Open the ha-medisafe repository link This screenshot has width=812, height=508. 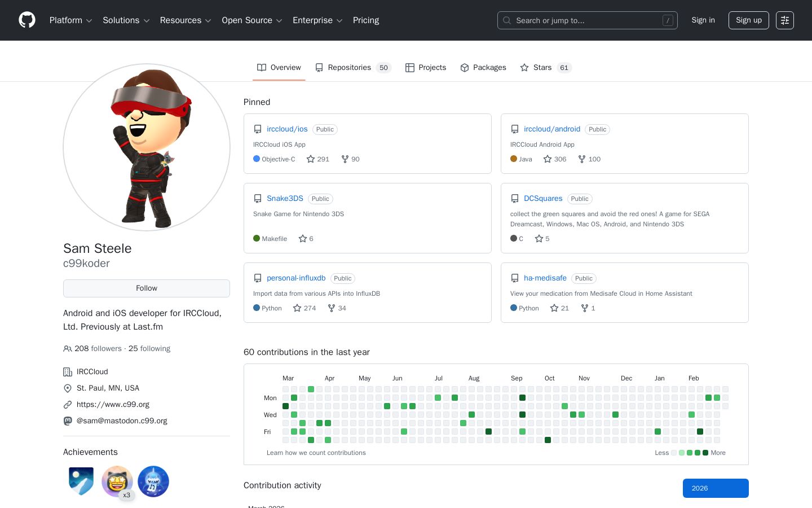pyautogui.click(x=545, y=278)
